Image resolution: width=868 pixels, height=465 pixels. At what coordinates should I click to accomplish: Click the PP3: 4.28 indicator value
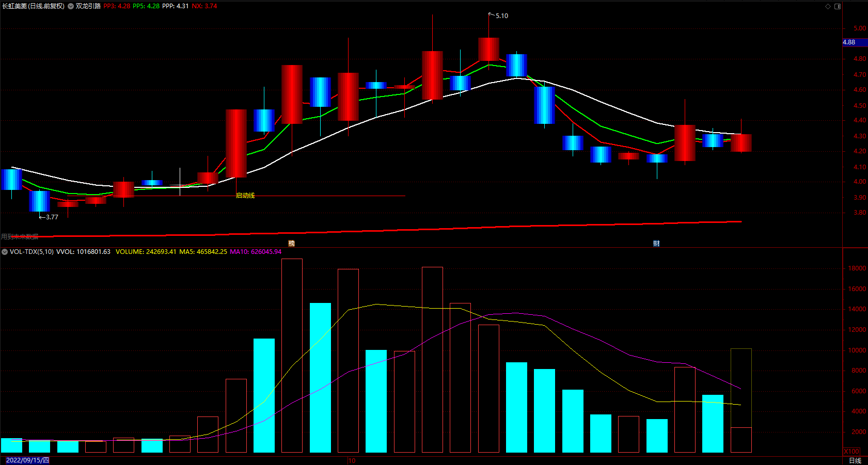pyautogui.click(x=117, y=6)
